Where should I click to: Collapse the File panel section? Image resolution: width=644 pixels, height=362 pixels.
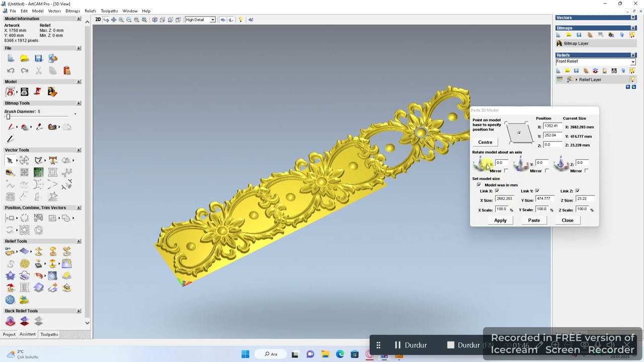78,48
